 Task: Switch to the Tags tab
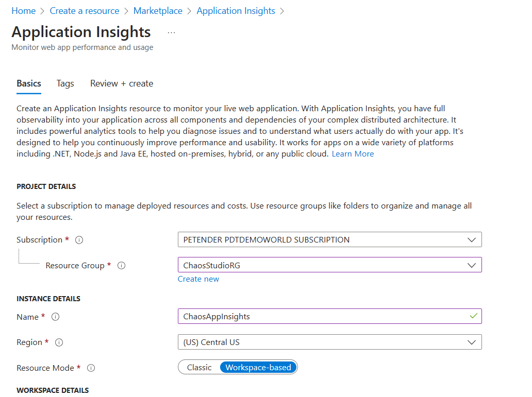pos(65,83)
